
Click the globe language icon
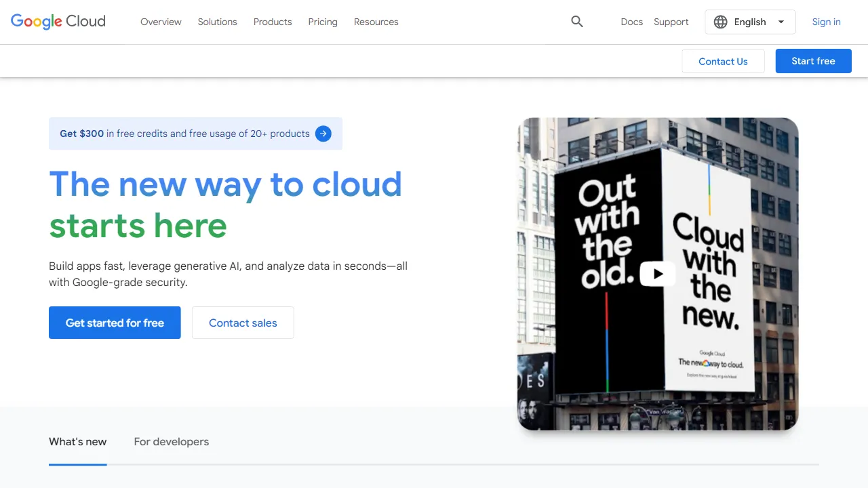tap(720, 22)
